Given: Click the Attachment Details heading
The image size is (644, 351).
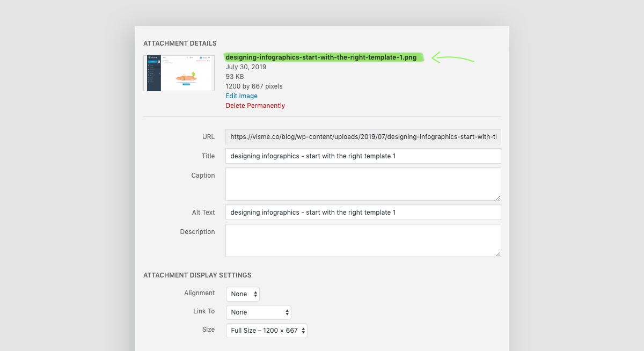Looking at the screenshot, I should [x=180, y=43].
